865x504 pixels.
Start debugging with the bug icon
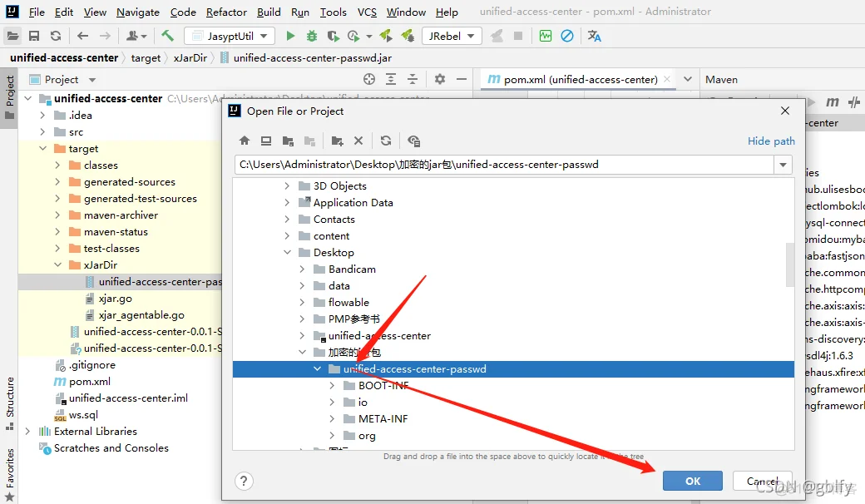tap(312, 37)
